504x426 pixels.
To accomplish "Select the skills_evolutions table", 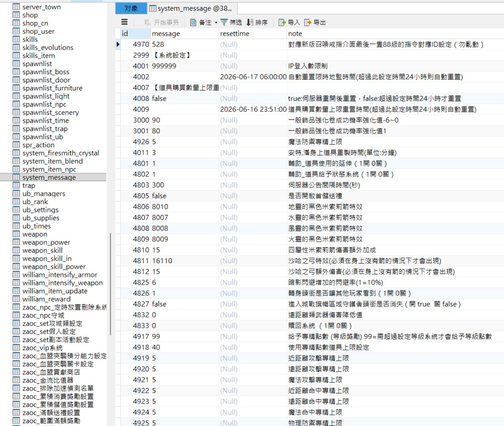I will (x=48, y=48).
